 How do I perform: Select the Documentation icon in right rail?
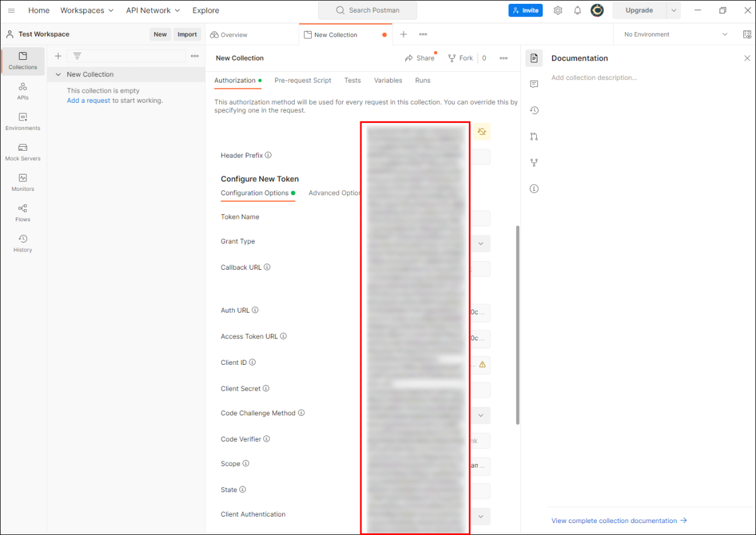pyautogui.click(x=534, y=58)
